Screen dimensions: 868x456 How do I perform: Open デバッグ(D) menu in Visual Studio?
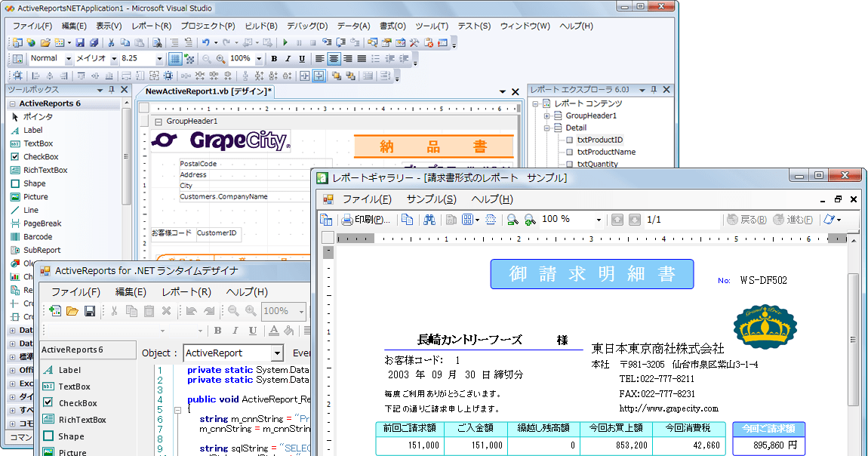coord(307,26)
